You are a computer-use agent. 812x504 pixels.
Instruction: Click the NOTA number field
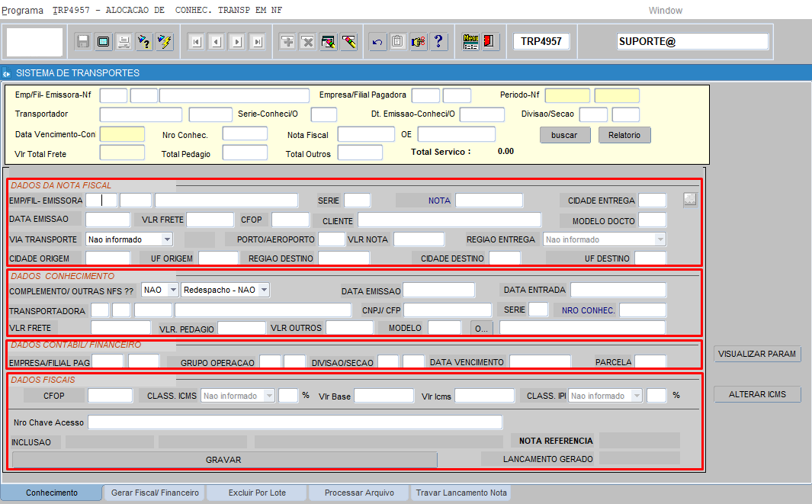pyautogui.click(x=489, y=201)
